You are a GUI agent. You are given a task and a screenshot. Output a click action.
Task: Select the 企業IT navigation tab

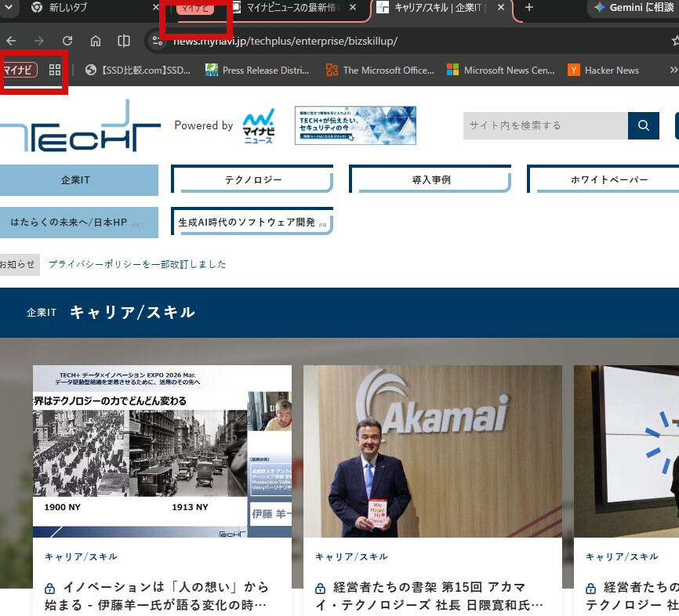[x=78, y=180]
